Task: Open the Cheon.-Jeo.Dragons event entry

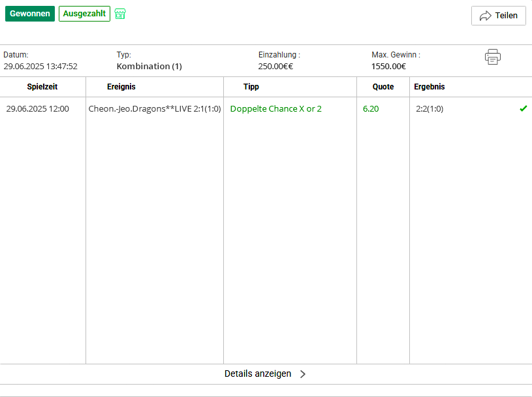Action: tap(155, 108)
